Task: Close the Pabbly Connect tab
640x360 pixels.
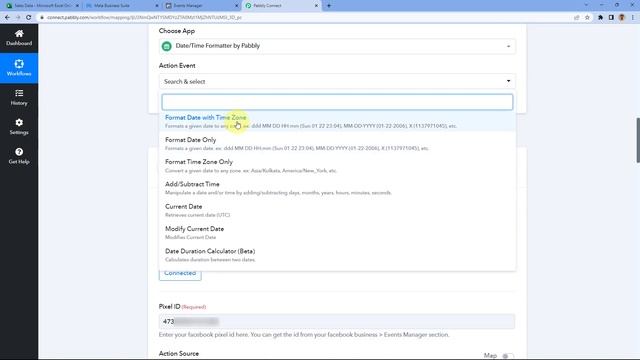Action: pyautogui.click(x=316, y=6)
